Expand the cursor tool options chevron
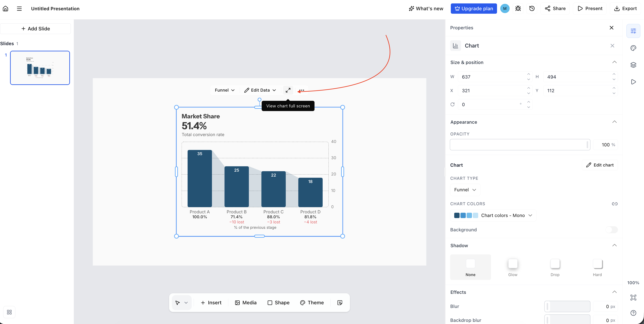The height and width of the screenshot is (324, 644). pos(186,303)
